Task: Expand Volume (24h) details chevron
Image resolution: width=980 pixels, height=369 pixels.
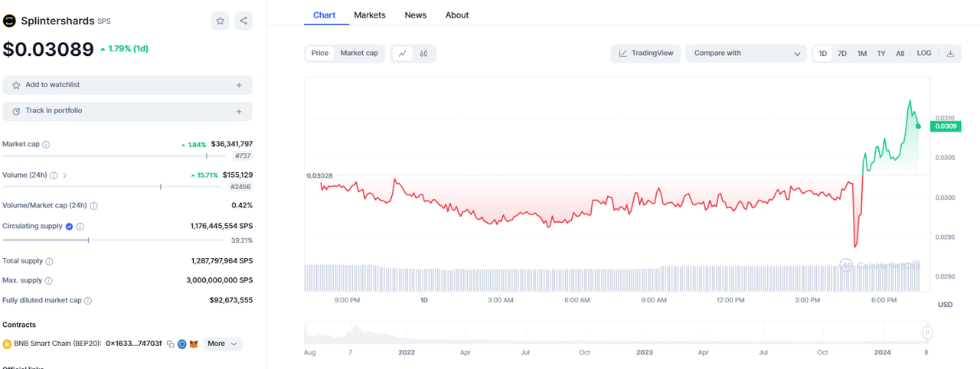Action: point(64,175)
